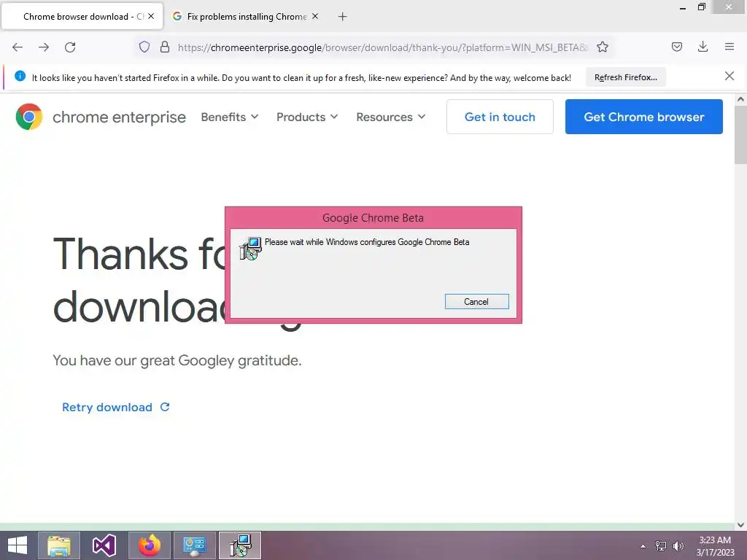The height and width of the screenshot is (560, 747).
Task: Select the Windows Installer taskbar item
Action: click(240, 545)
